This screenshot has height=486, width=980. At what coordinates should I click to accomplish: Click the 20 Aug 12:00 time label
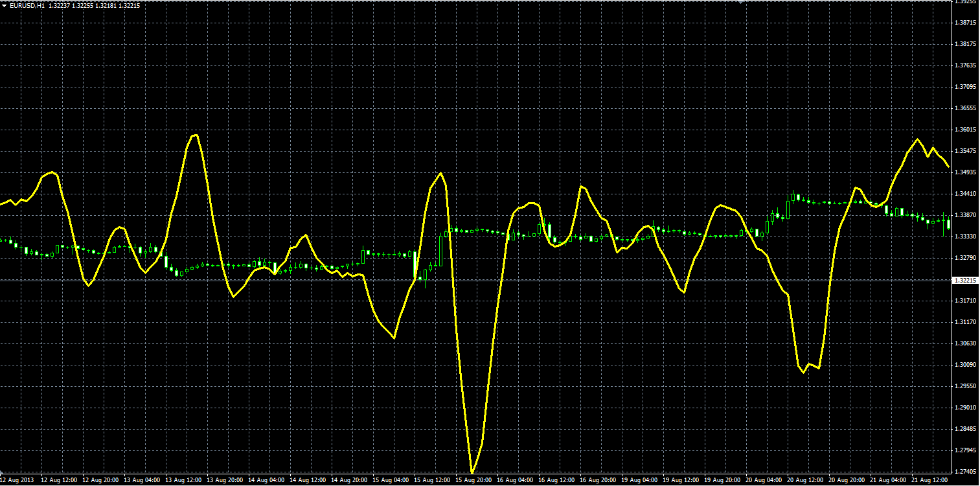(x=805, y=480)
